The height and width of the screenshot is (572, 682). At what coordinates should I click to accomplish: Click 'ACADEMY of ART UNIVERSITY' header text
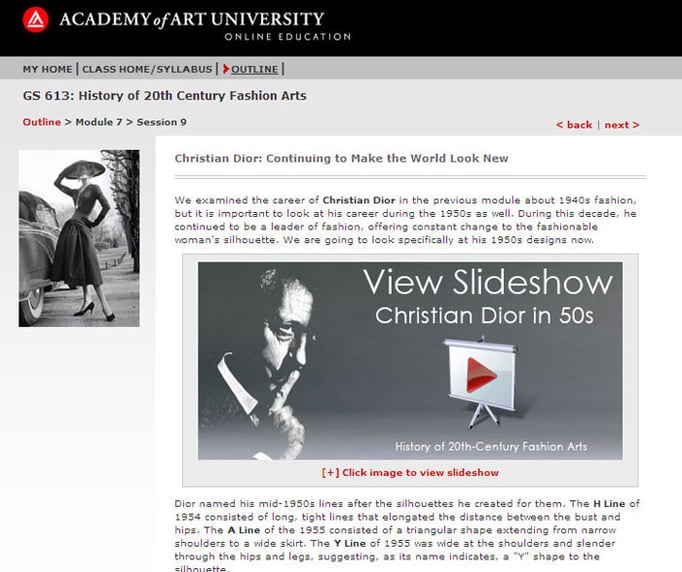click(192, 20)
